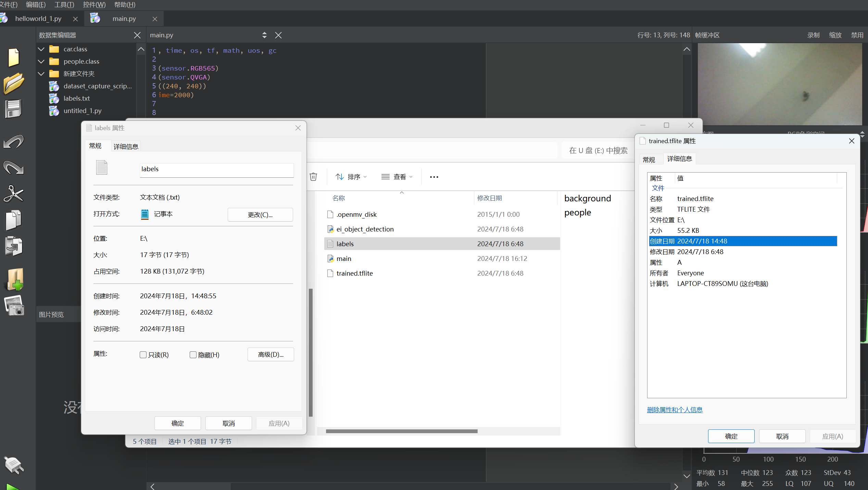Click 取消 in labels 属性 dialog

229,423
